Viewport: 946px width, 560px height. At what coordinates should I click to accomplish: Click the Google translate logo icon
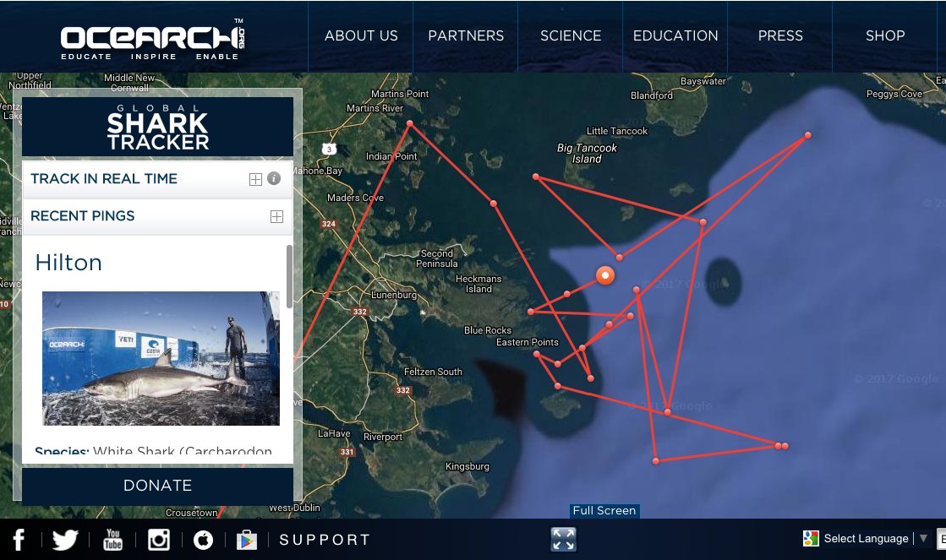pyautogui.click(x=811, y=538)
